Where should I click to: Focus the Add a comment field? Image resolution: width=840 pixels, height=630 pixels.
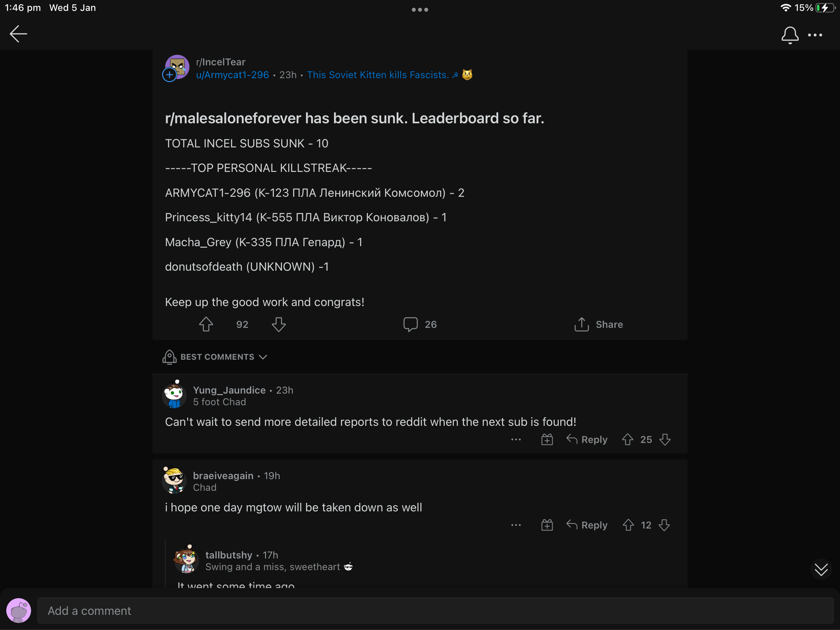click(x=436, y=611)
